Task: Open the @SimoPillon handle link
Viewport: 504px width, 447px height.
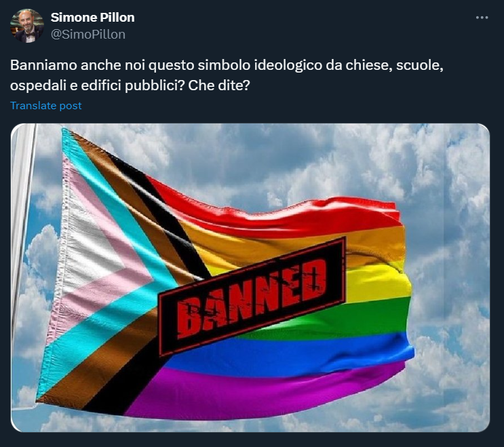Action: (x=88, y=35)
